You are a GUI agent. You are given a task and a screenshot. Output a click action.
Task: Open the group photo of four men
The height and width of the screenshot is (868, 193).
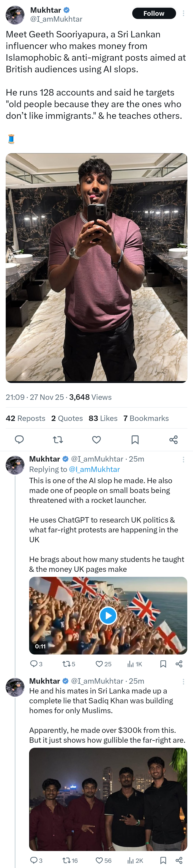108,799
